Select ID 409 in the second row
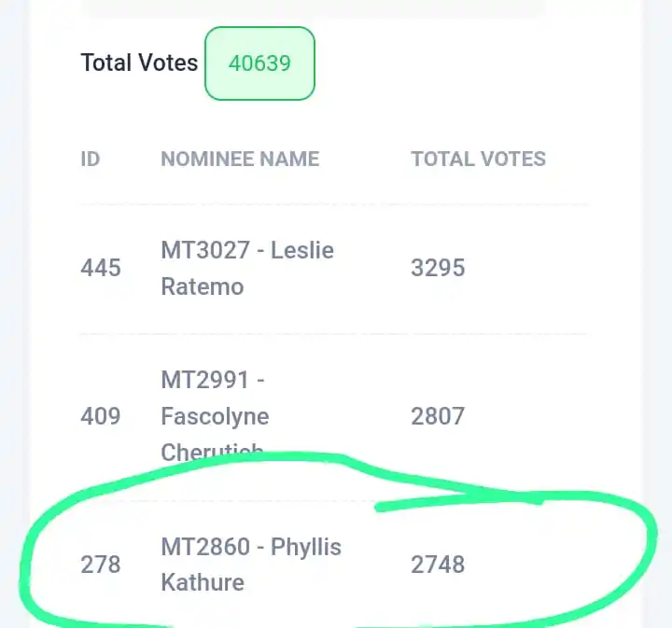Image resolution: width=672 pixels, height=628 pixels. [x=101, y=416]
